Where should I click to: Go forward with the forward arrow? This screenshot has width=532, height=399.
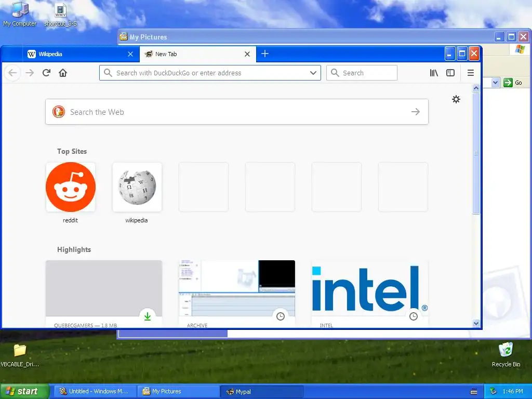[30, 73]
